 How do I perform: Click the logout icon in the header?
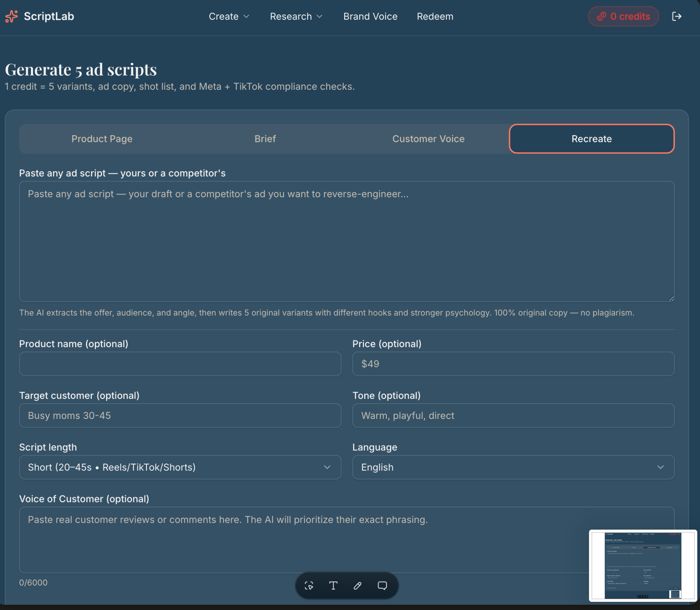[x=677, y=16]
